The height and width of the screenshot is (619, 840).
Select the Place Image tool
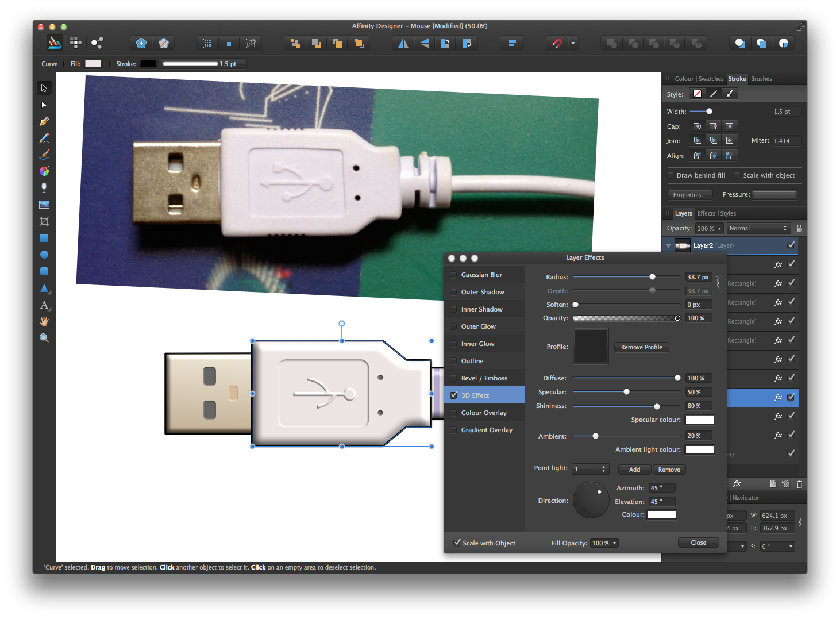(x=44, y=205)
